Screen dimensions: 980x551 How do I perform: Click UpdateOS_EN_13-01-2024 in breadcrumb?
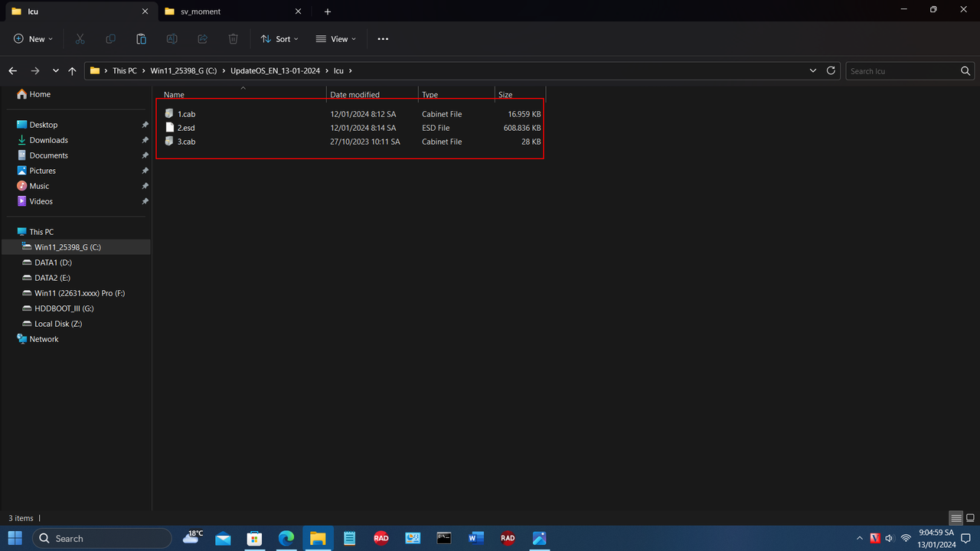click(x=276, y=70)
